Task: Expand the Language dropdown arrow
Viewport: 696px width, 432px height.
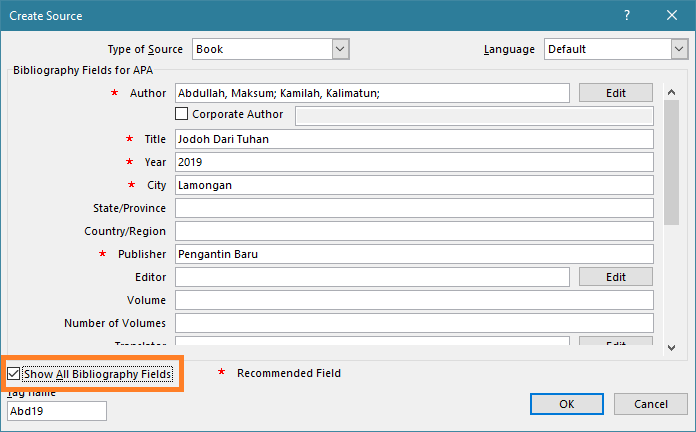Action: pyautogui.click(x=679, y=49)
